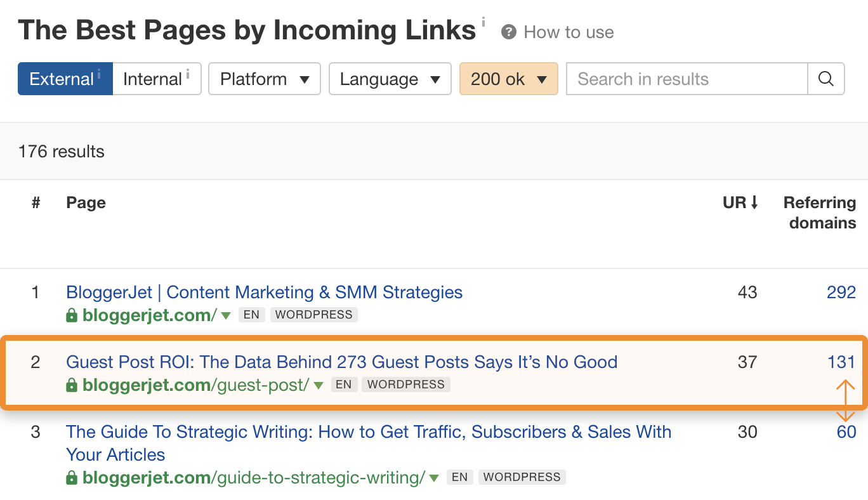Sort by Referring domains column header
Viewport: 868px width, 500px height.
pos(819,213)
